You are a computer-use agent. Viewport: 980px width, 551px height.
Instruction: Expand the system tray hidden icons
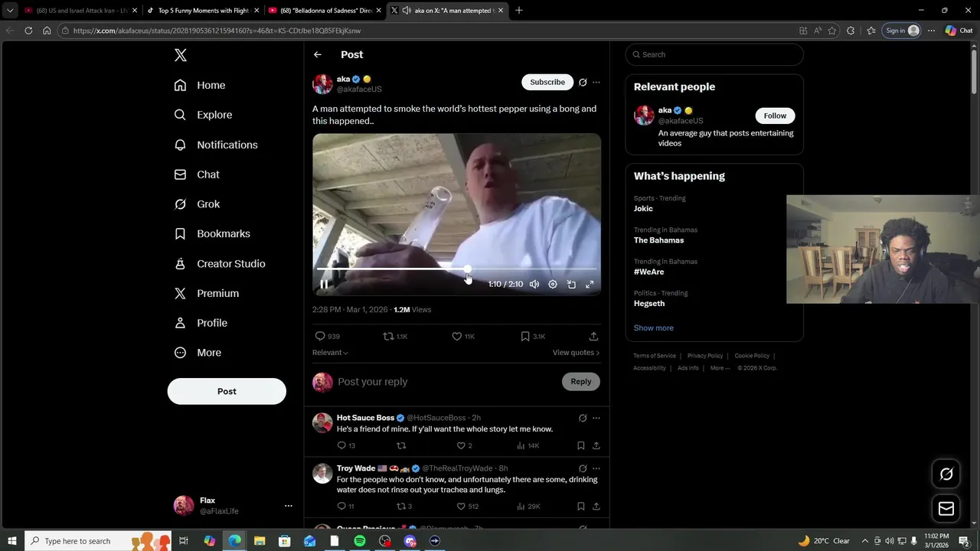tap(865, 541)
